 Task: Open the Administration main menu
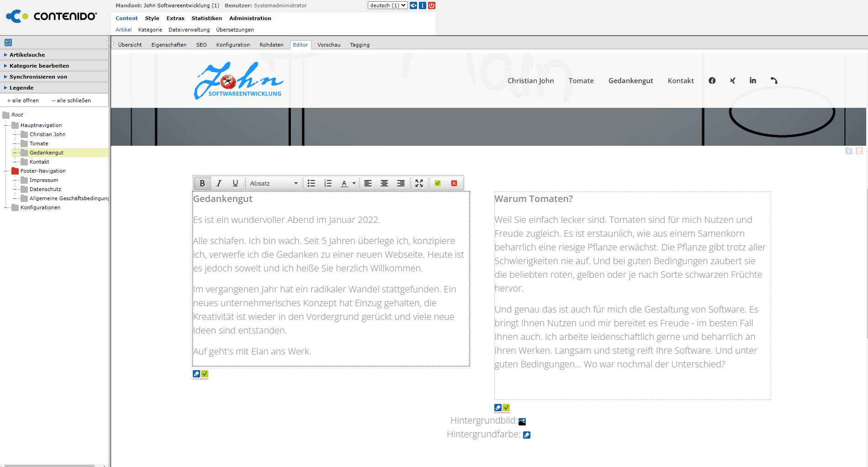pos(250,18)
